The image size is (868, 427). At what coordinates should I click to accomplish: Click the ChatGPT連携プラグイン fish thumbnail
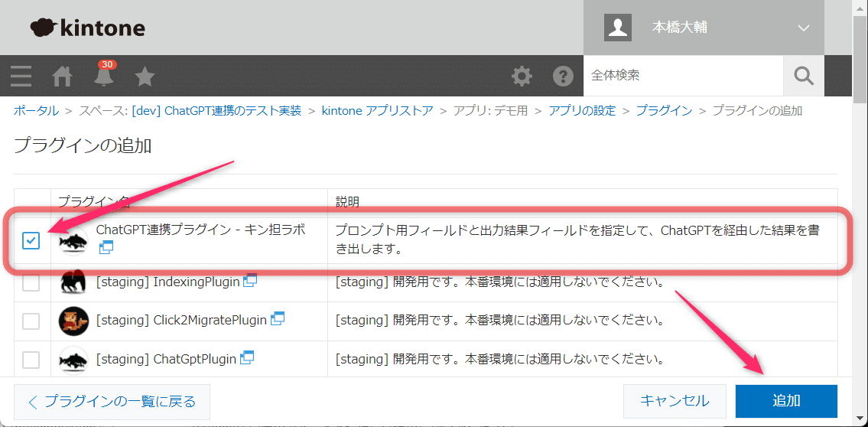click(x=73, y=241)
